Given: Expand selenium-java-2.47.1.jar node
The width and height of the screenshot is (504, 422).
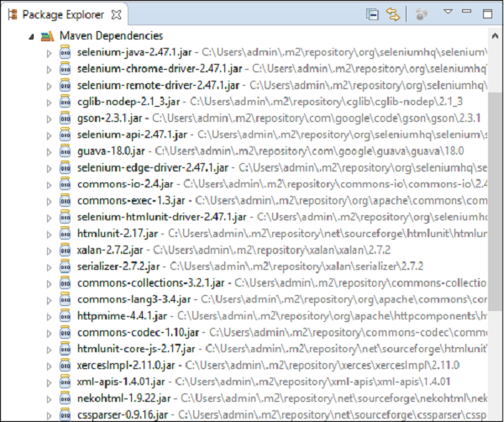Looking at the screenshot, I should 49,54.
